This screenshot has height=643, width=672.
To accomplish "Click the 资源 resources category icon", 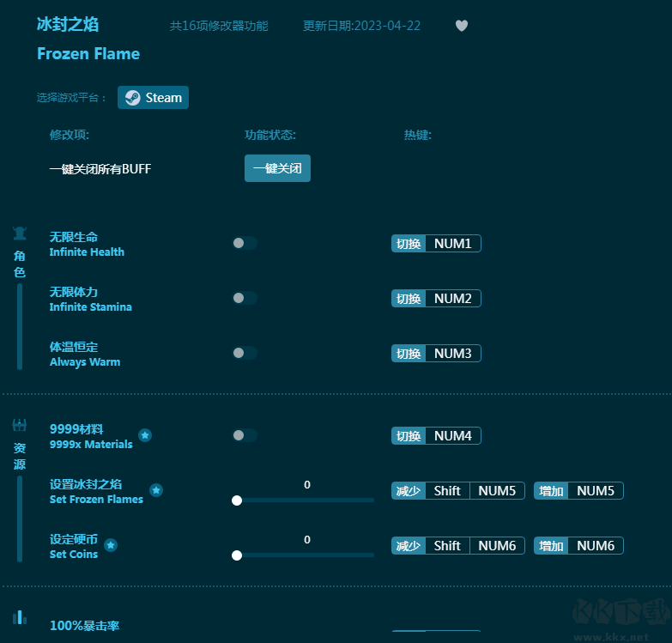I will [20, 425].
